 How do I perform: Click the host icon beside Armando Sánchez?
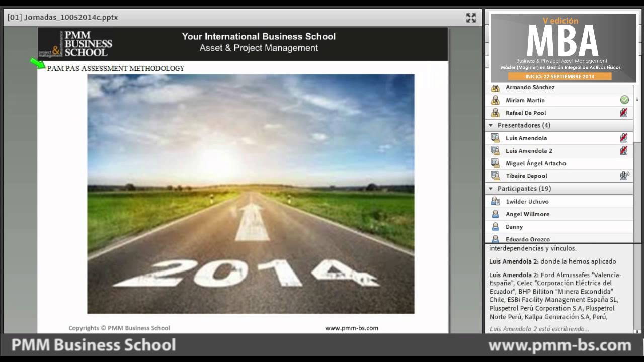495,87
